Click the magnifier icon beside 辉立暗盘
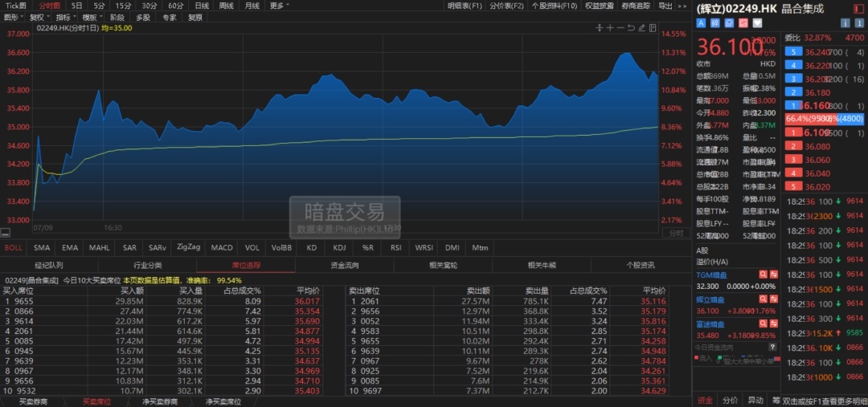The height and width of the screenshot is (407, 868). point(764,299)
